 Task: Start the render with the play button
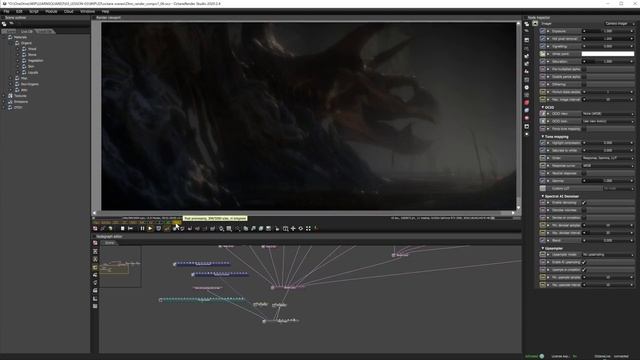pyautogui.click(x=150, y=229)
